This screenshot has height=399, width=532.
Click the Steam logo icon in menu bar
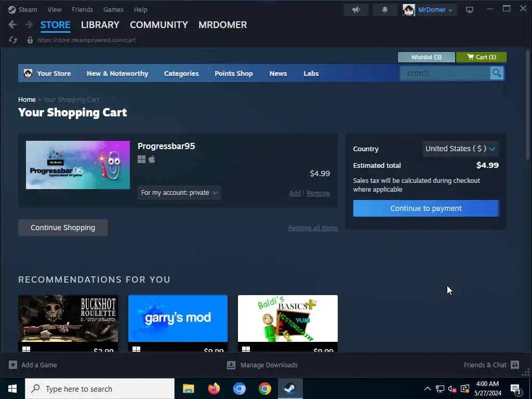(x=12, y=9)
